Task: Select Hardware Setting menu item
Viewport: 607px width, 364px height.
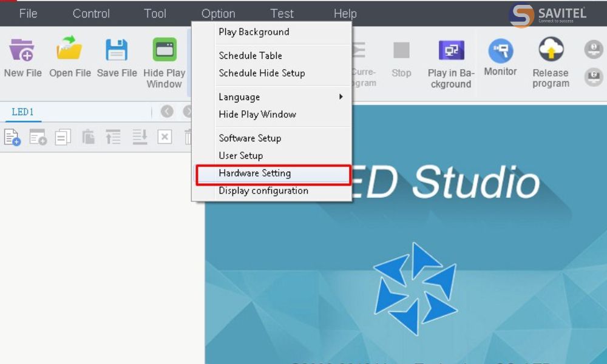Action: tap(273, 175)
